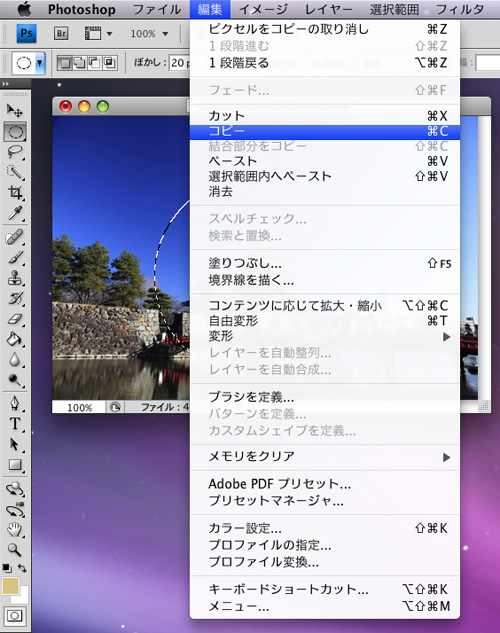
Task: Launch Adobe Bridge with Br icon
Action: pos(61,34)
